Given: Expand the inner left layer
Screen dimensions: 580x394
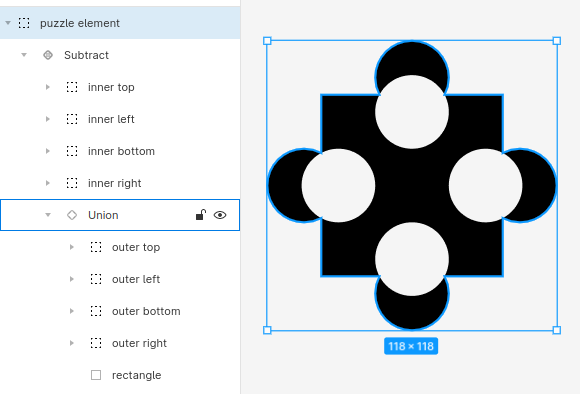Looking at the screenshot, I should tap(48, 119).
